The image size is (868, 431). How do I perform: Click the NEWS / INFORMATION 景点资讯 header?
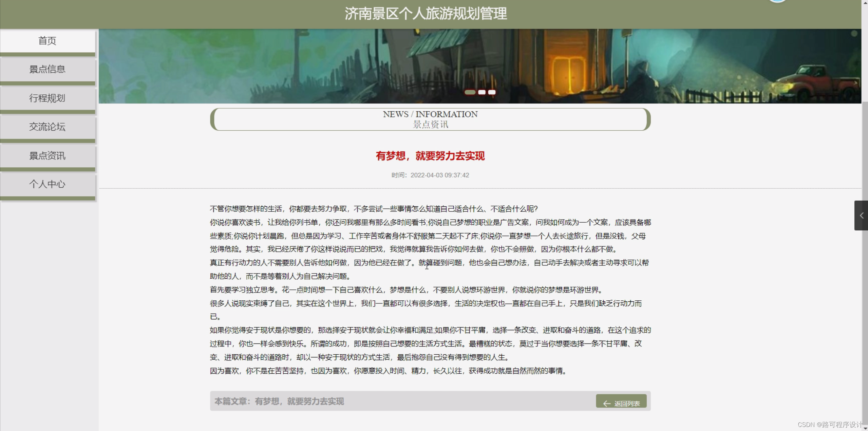pos(430,119)
